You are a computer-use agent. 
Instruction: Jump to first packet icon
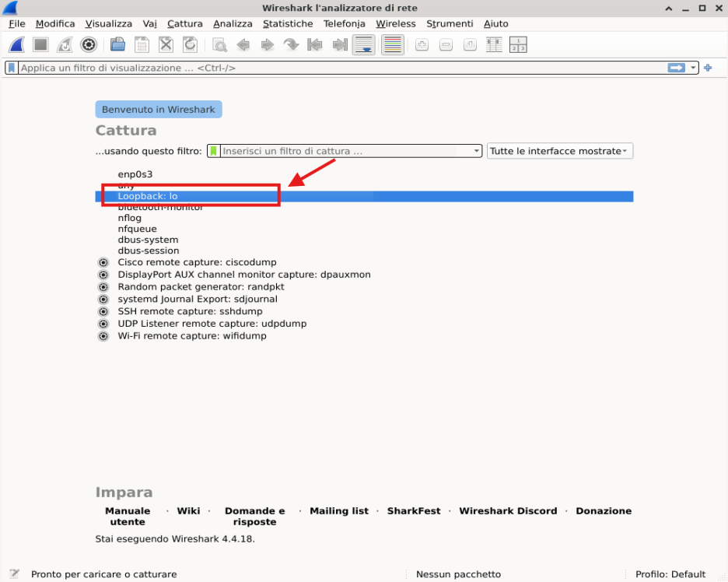click(x=315, y=45)
